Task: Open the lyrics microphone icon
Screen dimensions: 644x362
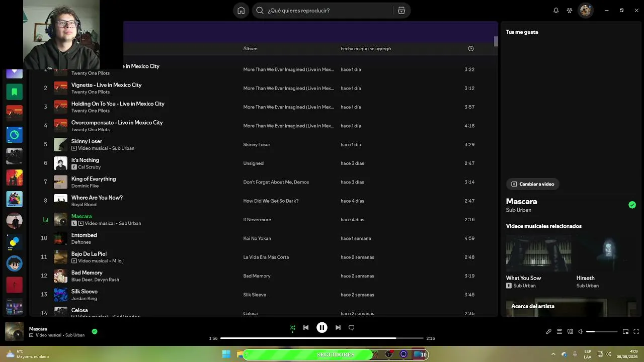Action: point(549,332)
